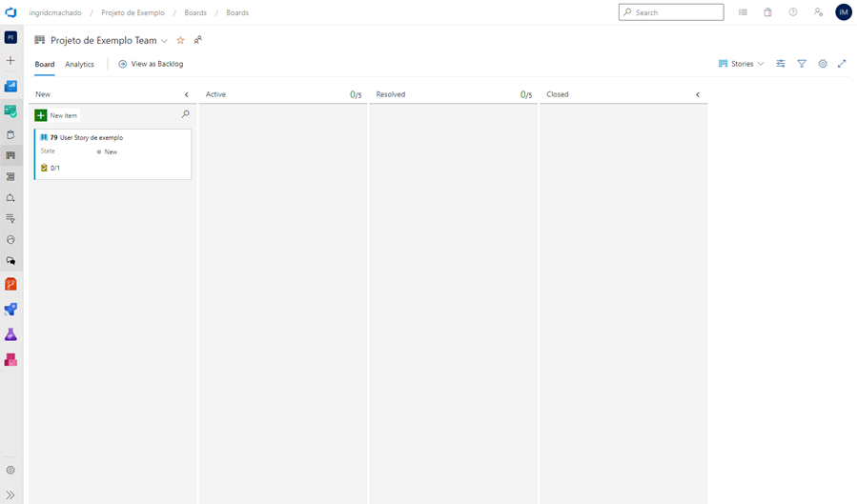The image size is (857, 504).
Task: Open the work items list icon in header
Action: click(743, 12)
